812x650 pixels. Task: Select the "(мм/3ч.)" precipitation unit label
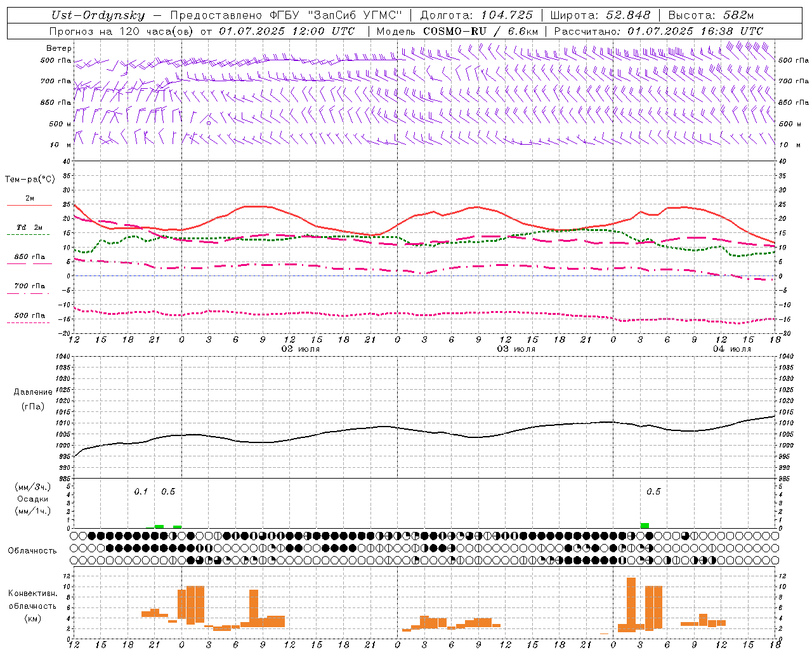tap(33, 487)
